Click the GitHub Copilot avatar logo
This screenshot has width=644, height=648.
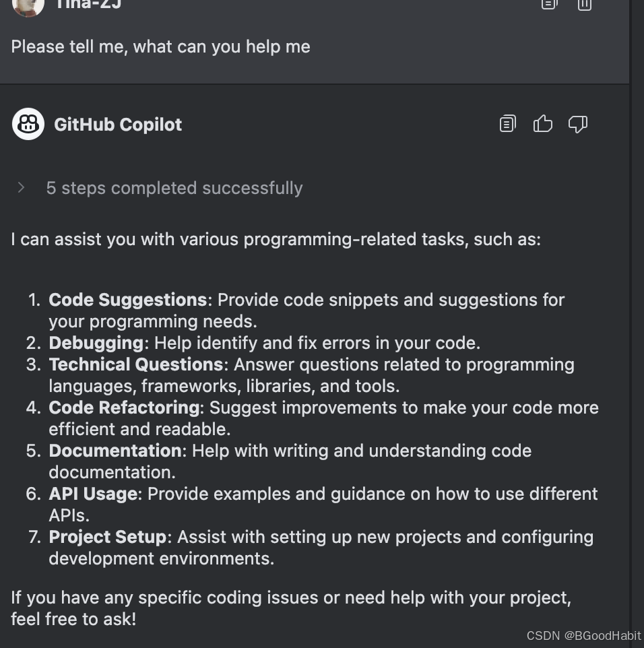28,124
